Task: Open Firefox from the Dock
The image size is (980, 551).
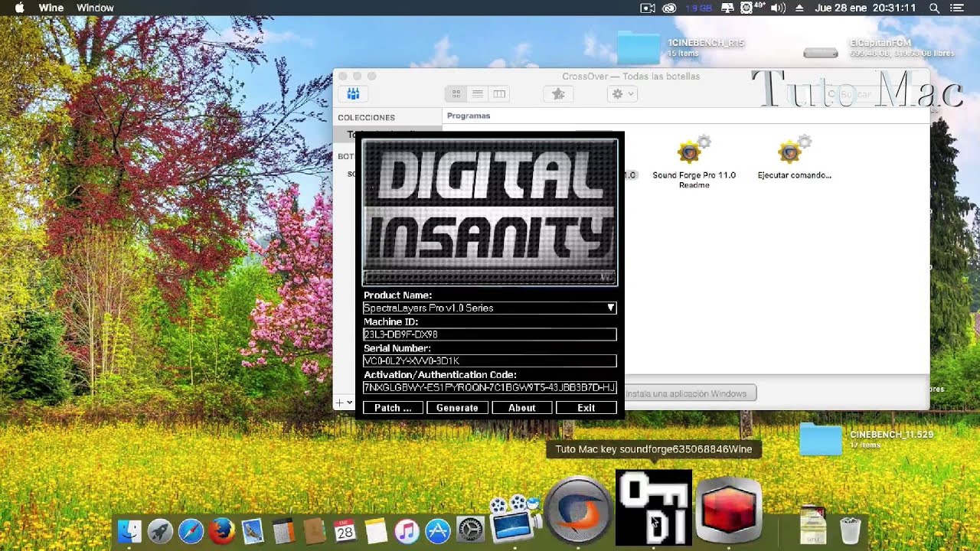Action: [221, 530]
